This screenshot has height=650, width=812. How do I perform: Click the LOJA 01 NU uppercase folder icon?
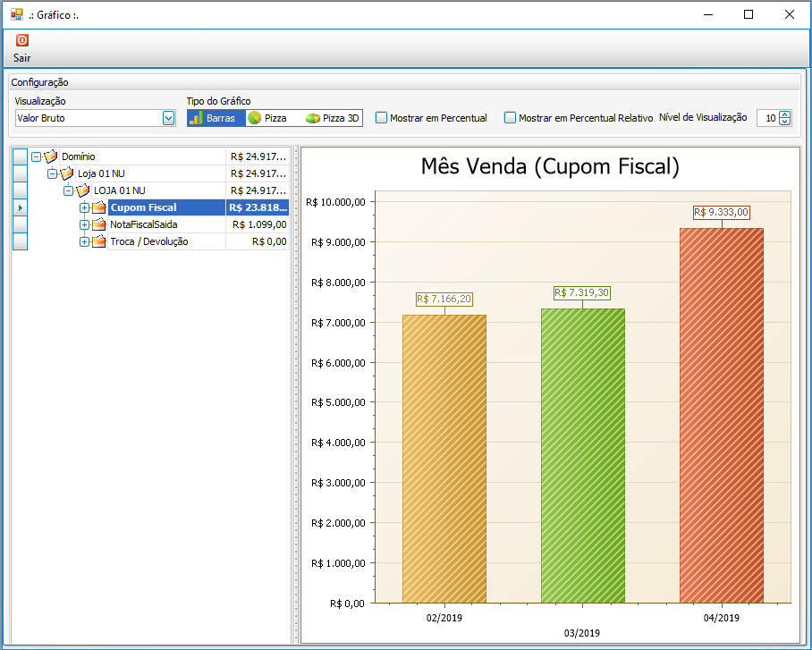(x=82, y=190)
